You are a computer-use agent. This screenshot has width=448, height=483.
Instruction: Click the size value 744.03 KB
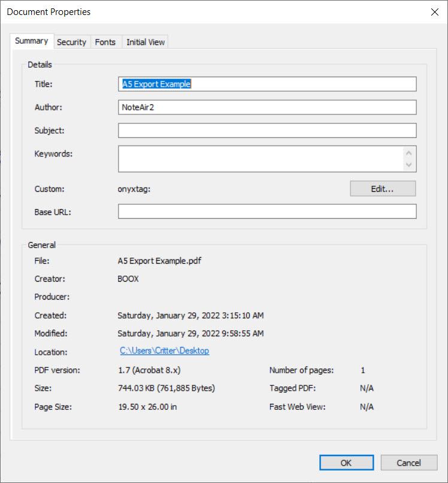tap(167, 388)
